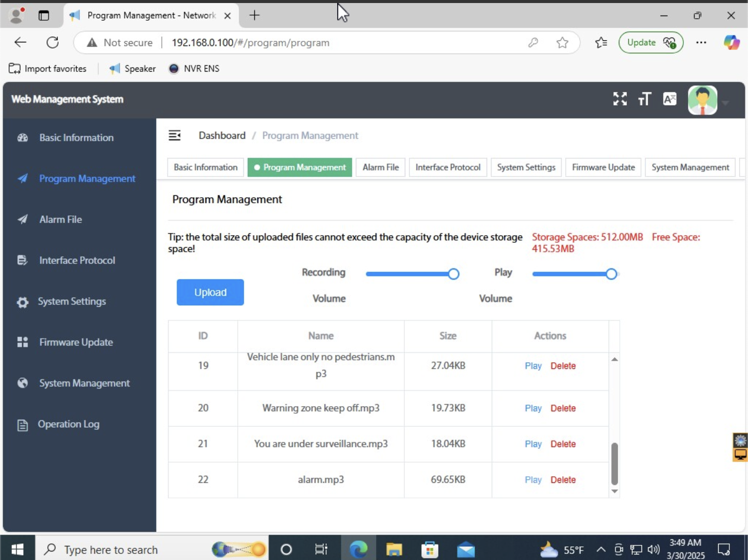Expand the dropdown arrow beside the avatar
The width and height of the screenshot is (748, 560).
726,103
